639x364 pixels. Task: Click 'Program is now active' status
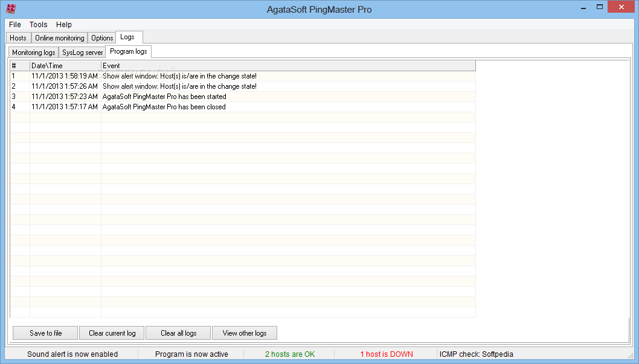click(x=191, y=354)
